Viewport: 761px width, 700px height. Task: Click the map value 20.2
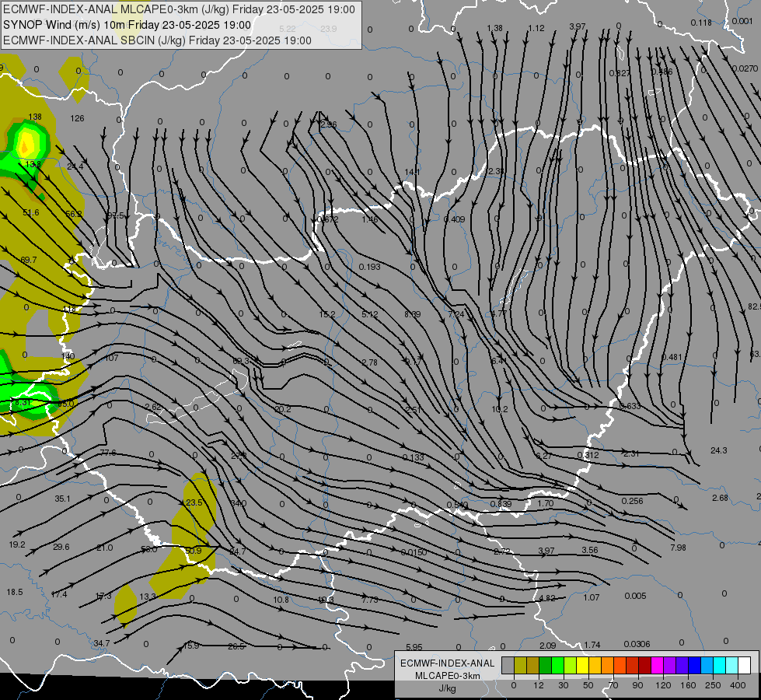coord(282,410)
